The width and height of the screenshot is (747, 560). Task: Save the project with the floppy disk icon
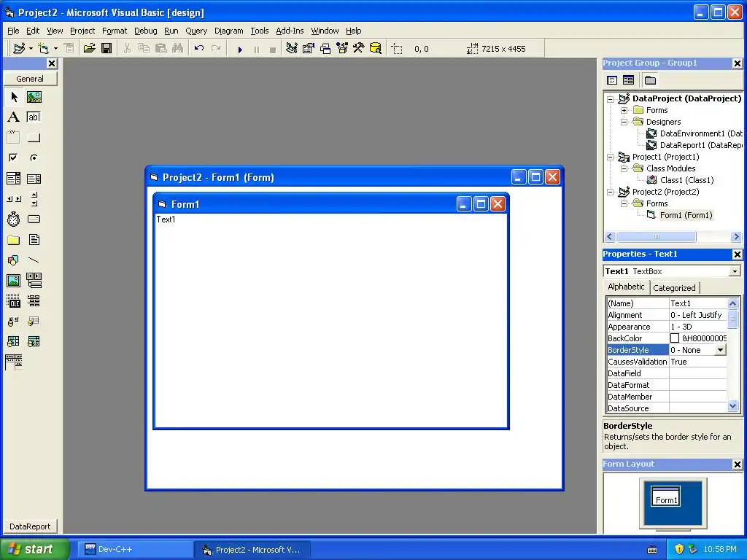tap(107, 49)
